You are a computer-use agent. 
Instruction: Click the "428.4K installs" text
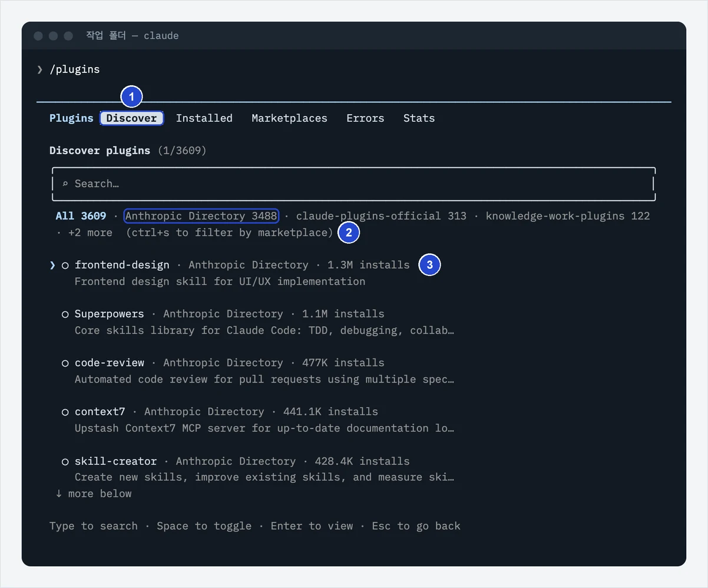[362, 461]
